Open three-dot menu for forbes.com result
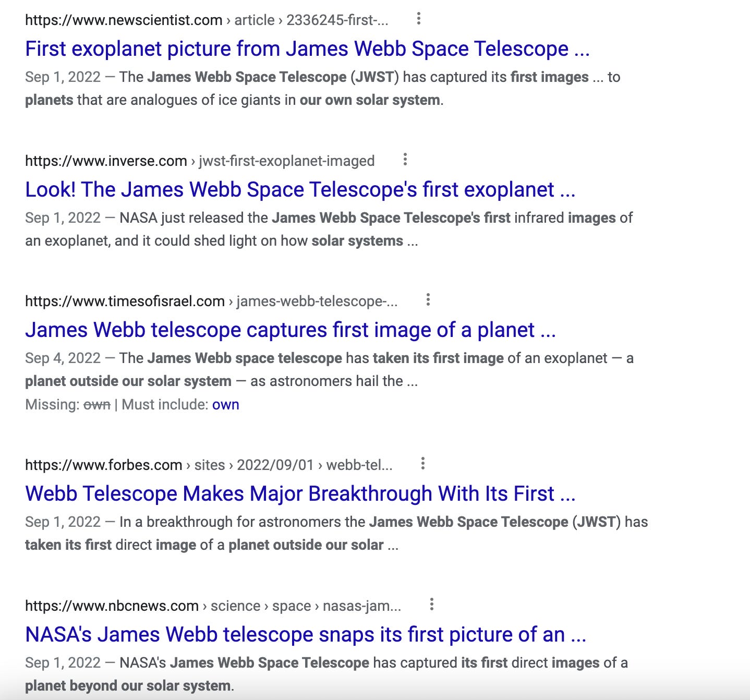This screenshot has width=750, height=700. [x=422, y=464]
